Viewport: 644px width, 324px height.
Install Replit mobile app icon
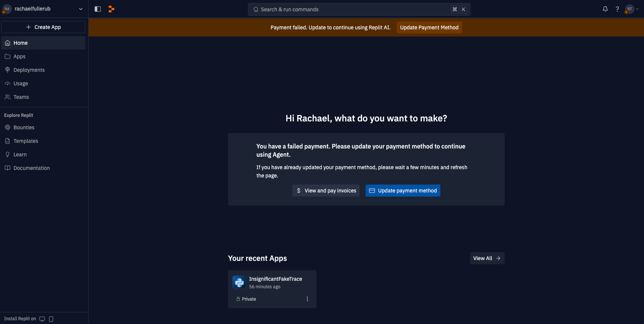pyautogui.click(x=51, y=319)
